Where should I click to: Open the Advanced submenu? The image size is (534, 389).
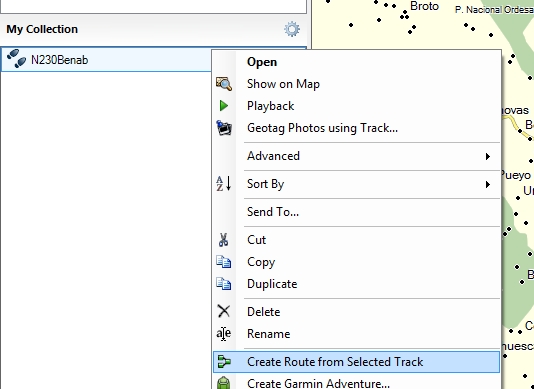[x=357, y=156]
